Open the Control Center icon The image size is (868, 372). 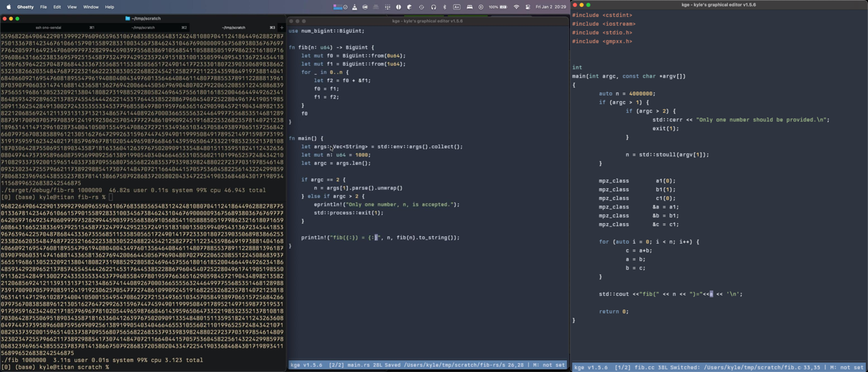(x=528, y=7)
